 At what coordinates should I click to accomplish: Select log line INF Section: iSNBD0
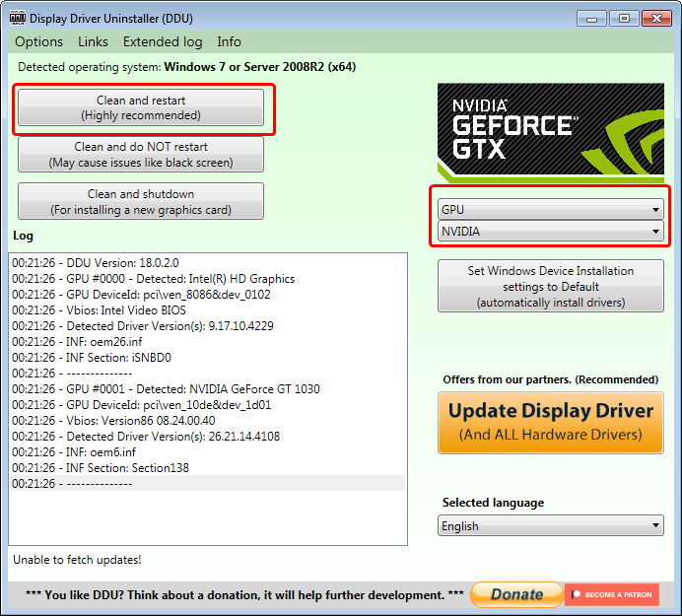[x=207, y=357]
